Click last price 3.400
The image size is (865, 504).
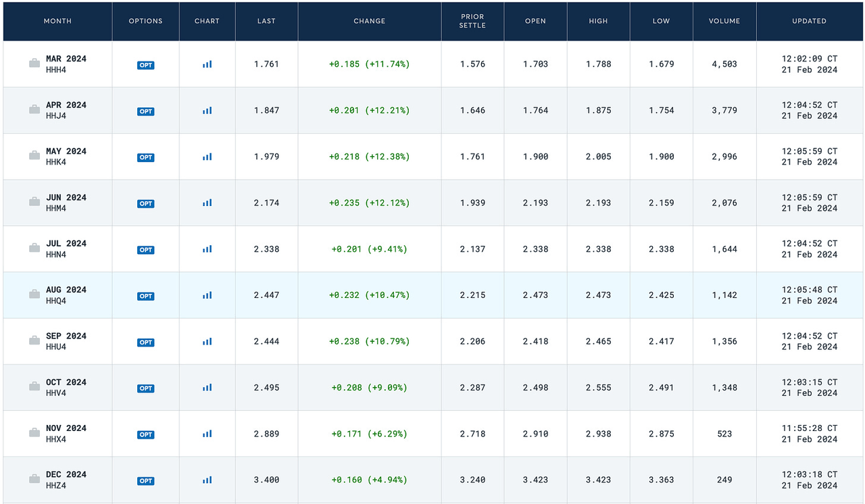[x=266, y=480]
